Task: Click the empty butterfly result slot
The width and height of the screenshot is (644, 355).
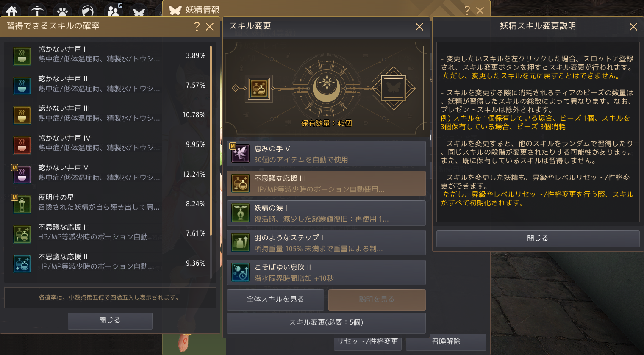Action: tap(394, 88)
